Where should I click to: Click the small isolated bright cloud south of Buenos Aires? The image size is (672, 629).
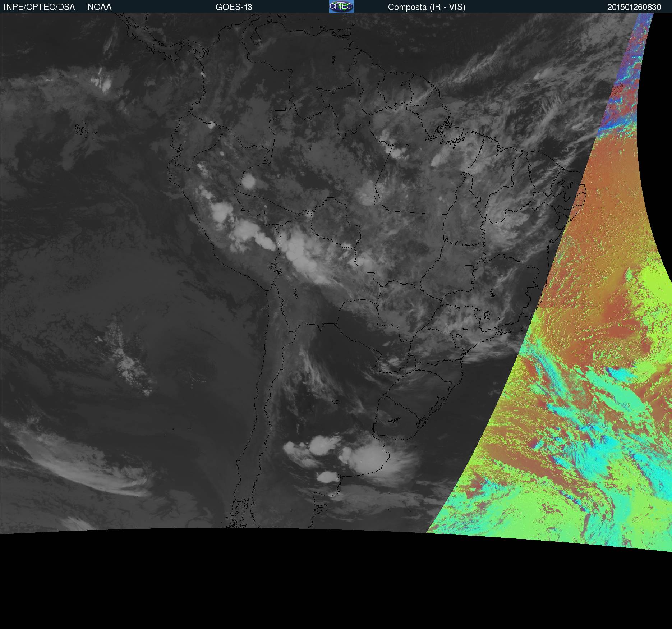328,477
